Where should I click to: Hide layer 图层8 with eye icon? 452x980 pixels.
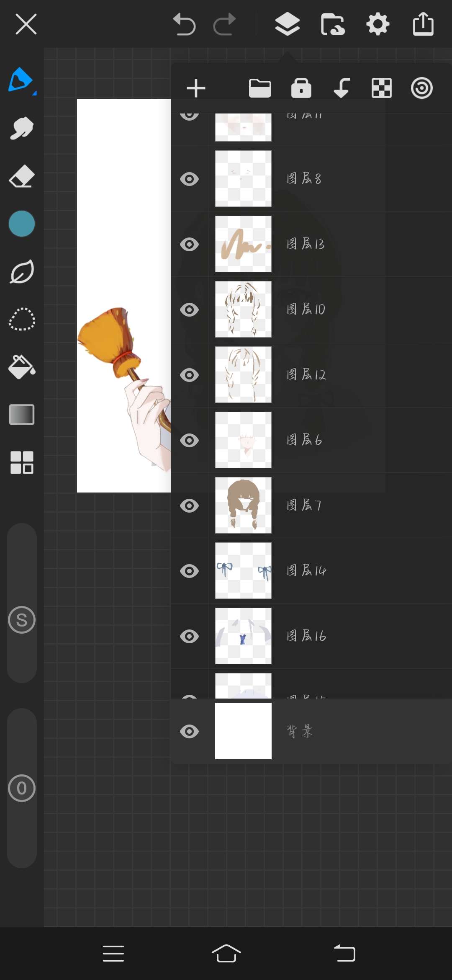click(189, 179)
